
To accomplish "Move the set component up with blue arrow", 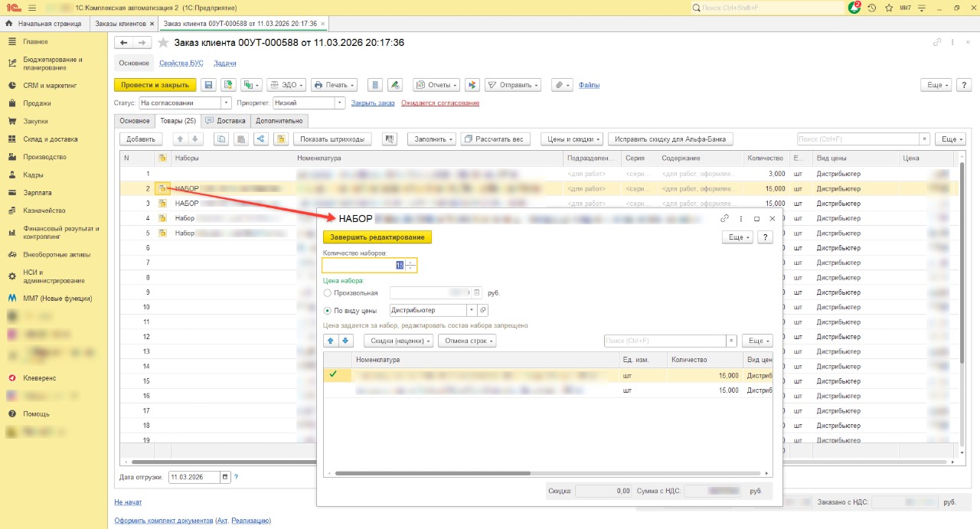I will (331, 341).
